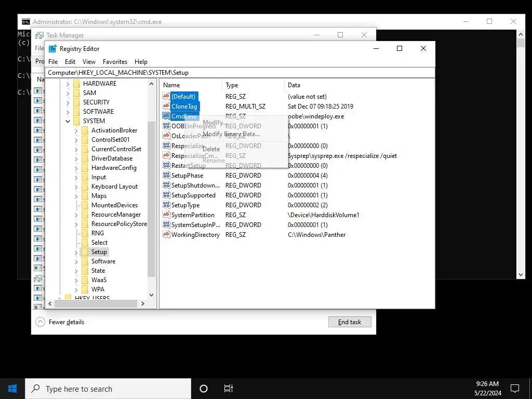
Task: Click the (Default) value string icon
Action: (x=166, y=96)
